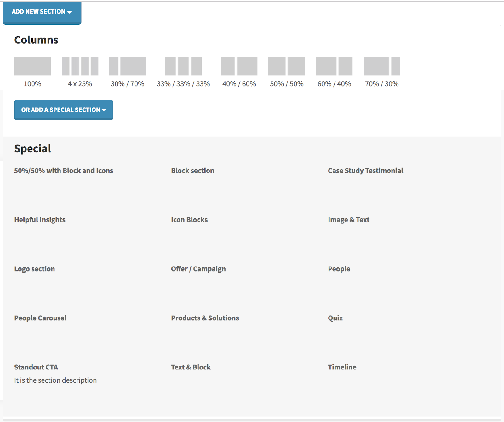Add the Block section special section
Image resolution: width=504 pixels, height=422 pixels.
(192, 170)
